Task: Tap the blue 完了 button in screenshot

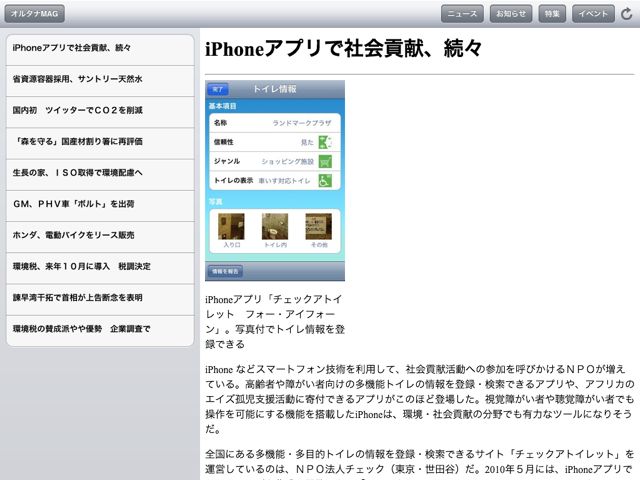Action: 218,89
